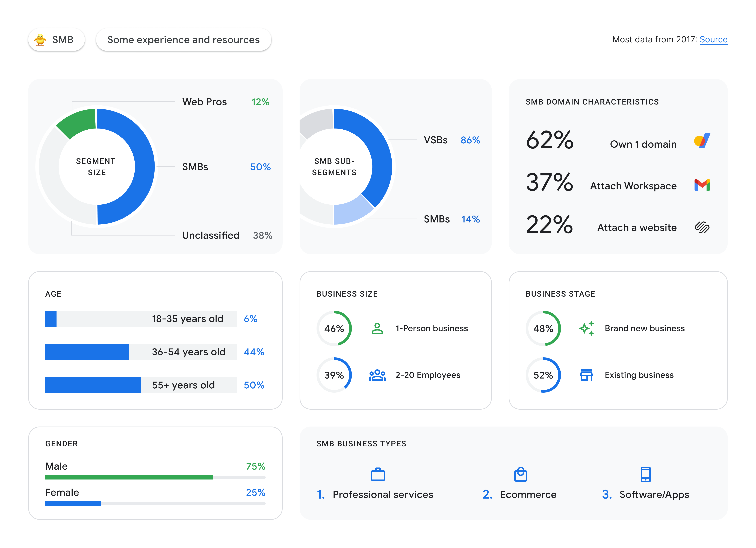Click the BUSINESS STAGE heading

tap(560, 294)
